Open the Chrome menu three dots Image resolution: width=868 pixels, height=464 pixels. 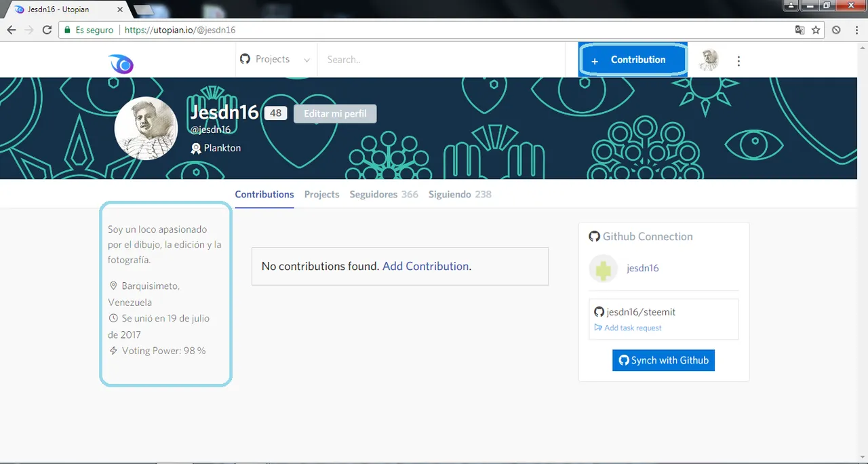856,30
